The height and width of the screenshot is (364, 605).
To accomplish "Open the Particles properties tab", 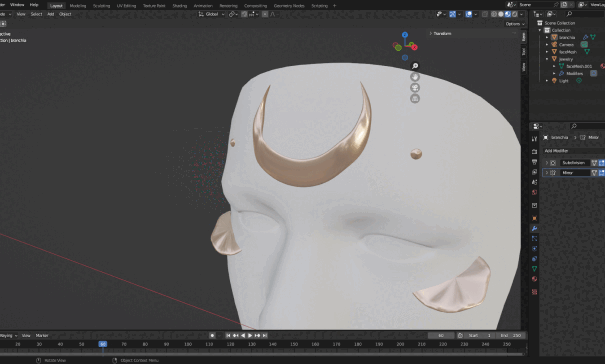I will click(534, 239).
